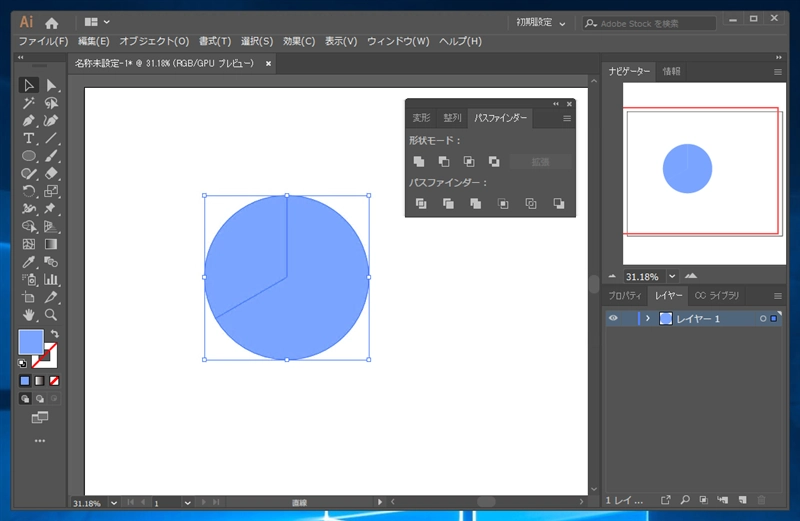Select the Shaper tool
Screen dimensions: 800x521
click(29, 173)
